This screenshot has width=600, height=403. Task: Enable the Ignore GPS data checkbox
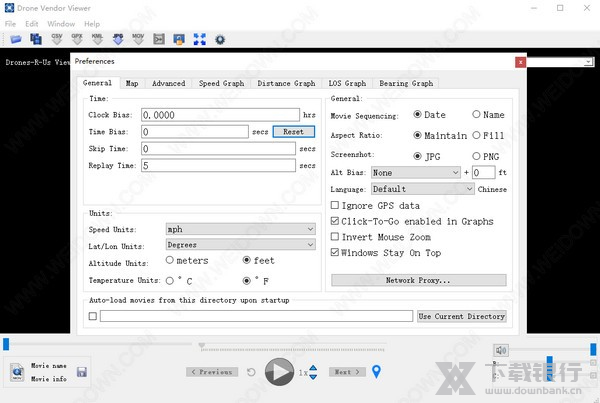coord(336,205)
